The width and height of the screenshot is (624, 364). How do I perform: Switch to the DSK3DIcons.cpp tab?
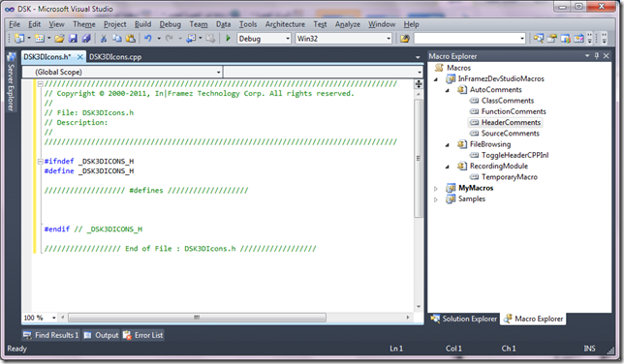coord(115,57)
